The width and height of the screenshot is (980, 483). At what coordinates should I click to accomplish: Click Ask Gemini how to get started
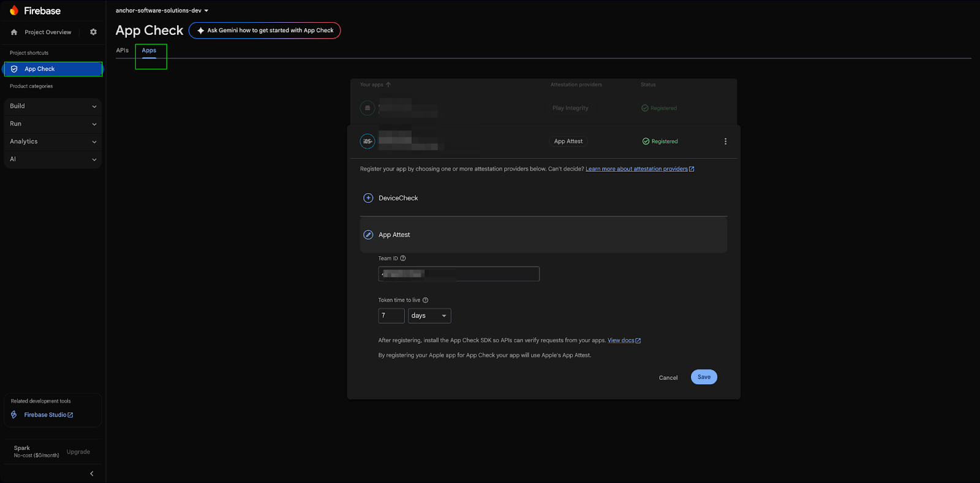[265, 30]
